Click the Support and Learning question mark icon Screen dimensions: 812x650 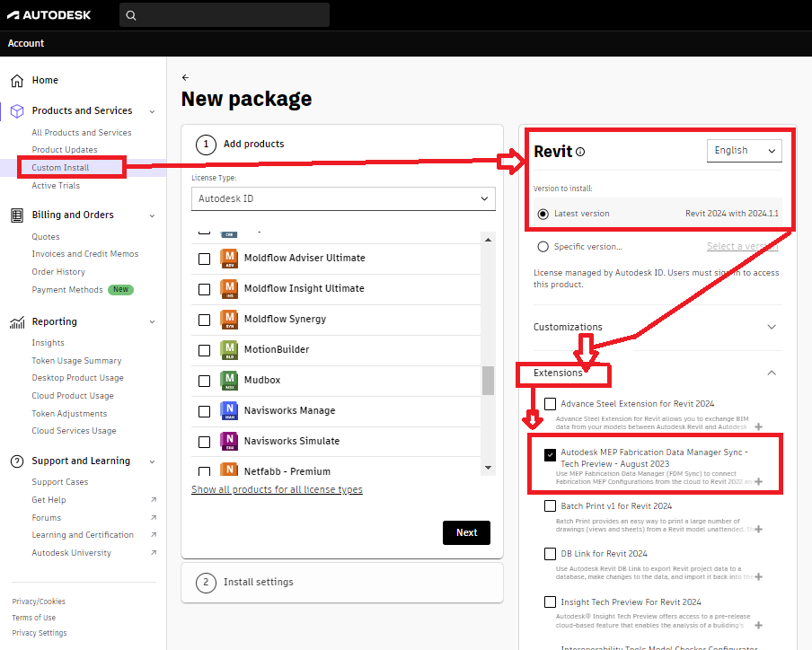click(14, 461)
